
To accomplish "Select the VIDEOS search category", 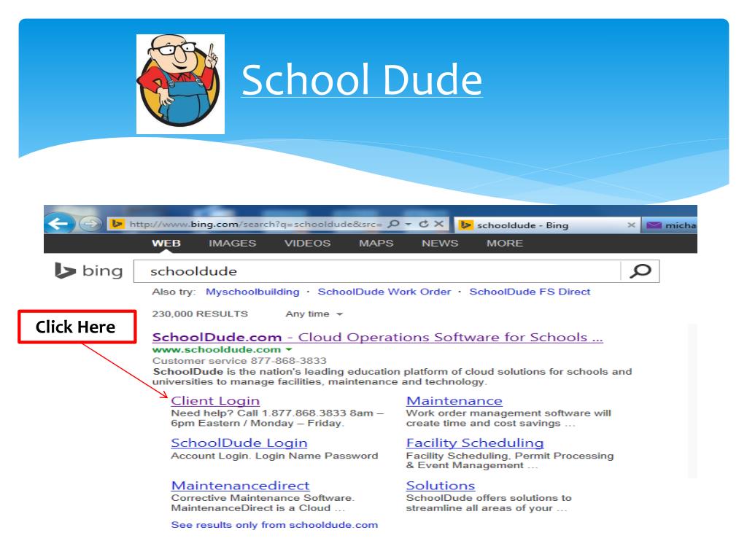I will [307, 244].
